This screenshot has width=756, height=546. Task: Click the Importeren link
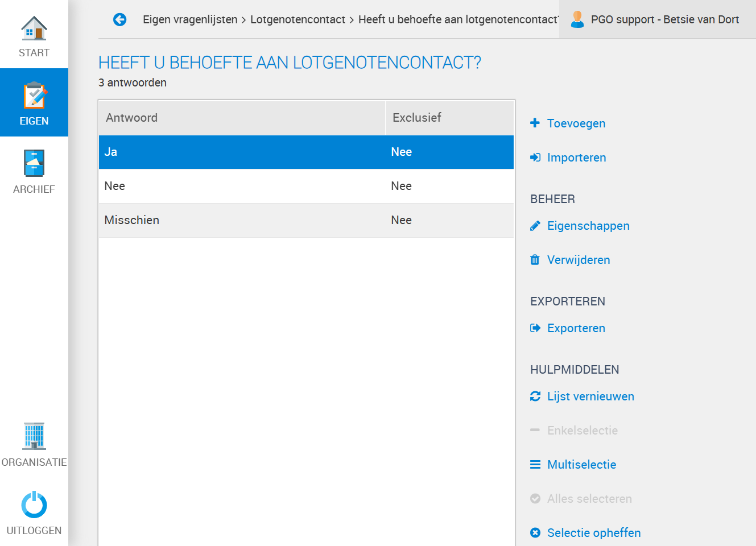point(577,158)
